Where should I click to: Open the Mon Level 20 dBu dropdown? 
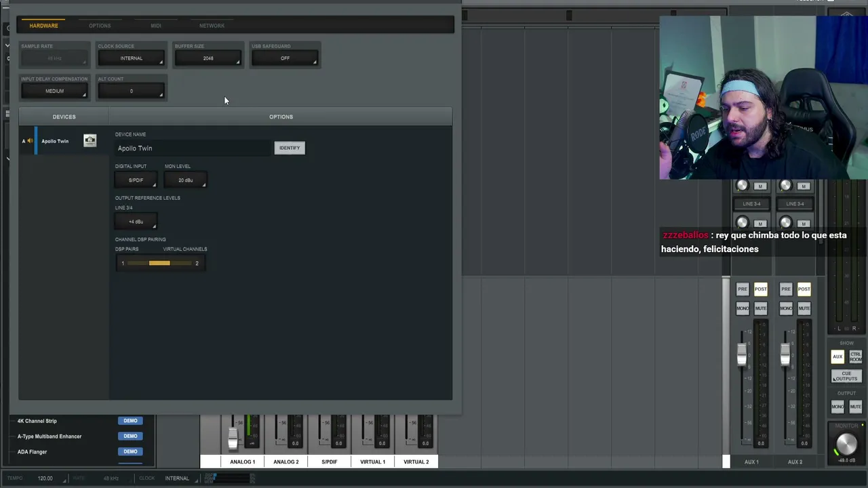(185, 180)
